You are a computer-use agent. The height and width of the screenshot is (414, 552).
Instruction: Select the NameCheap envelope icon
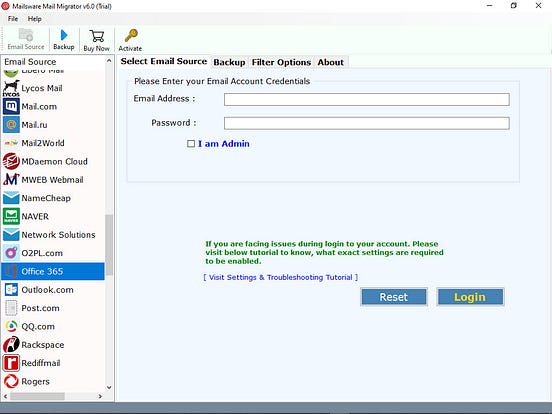point(11,198)
